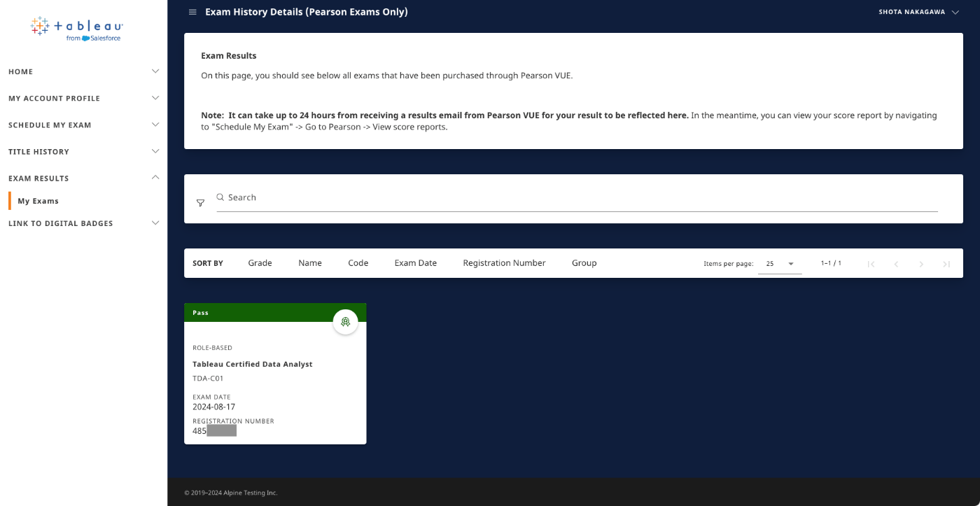Viewport: 980px width, 506px height.
Task: Open the certificate badge icon on exam card
Action: pos(345,322)
